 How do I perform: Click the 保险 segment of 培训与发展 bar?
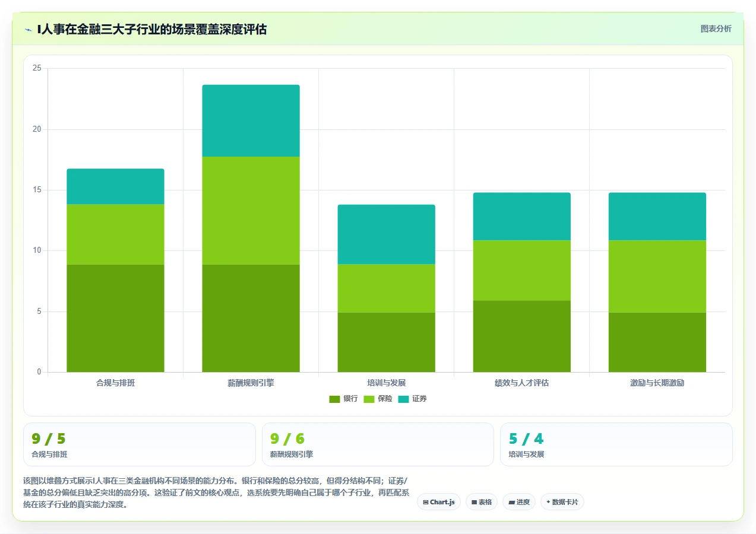pyautogui.click(x=387, y=288)
